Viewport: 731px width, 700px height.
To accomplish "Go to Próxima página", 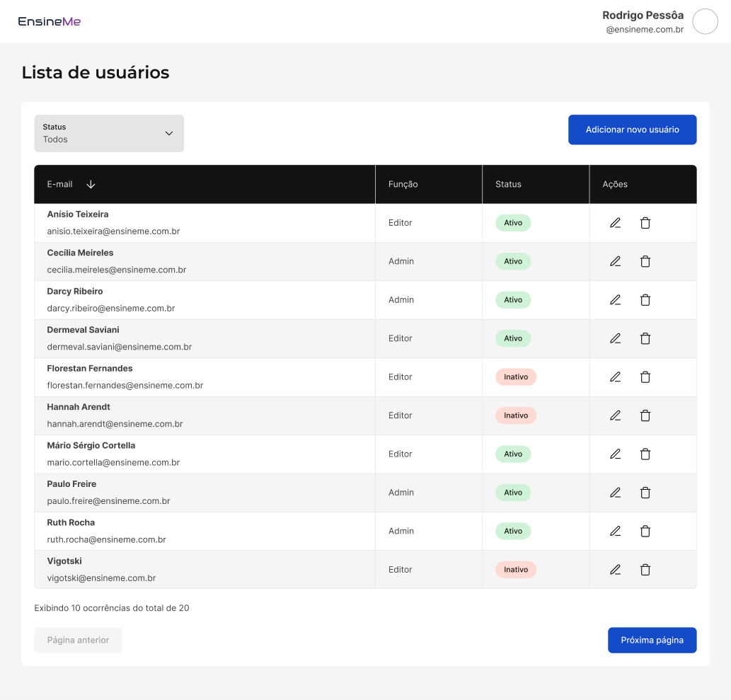I will pyautogui.click(x=652, y=640).
